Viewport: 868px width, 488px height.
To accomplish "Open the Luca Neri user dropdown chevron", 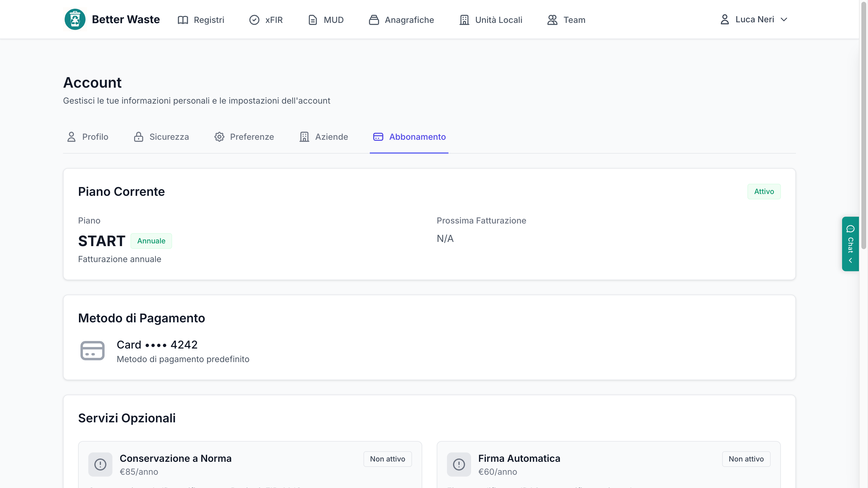I will click(x=784, y=20).
